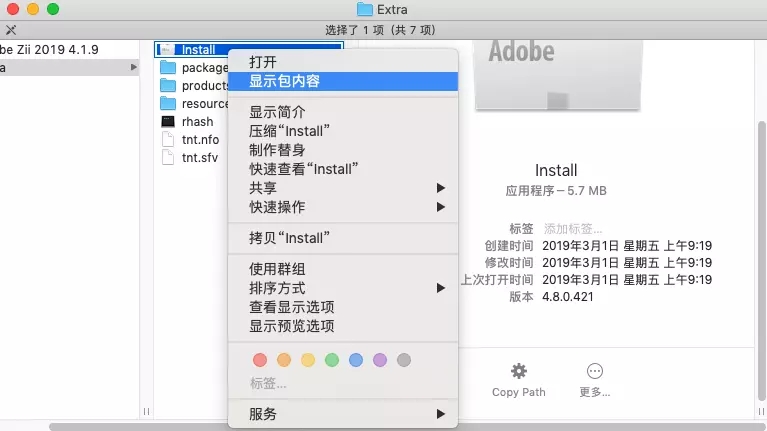Viewport: 767px width, 431px height.
Task: Select the packages folder icon
Action: click(x=168, y=68)
